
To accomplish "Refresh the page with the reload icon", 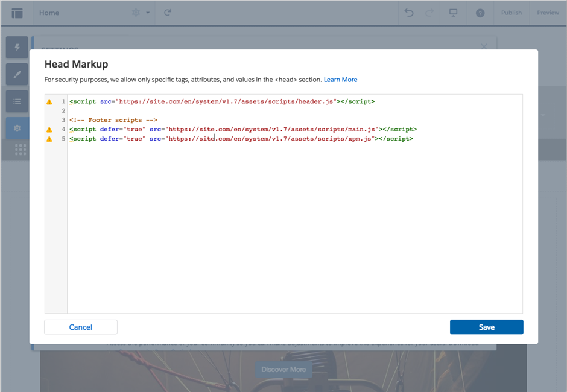I will coord(168,13).
